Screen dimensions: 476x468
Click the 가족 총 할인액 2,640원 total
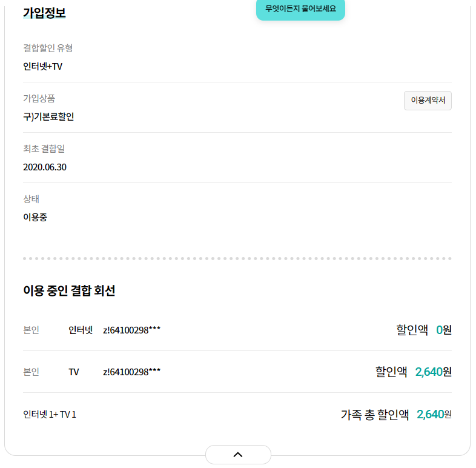pyautogui.click(x=434, y=415)
